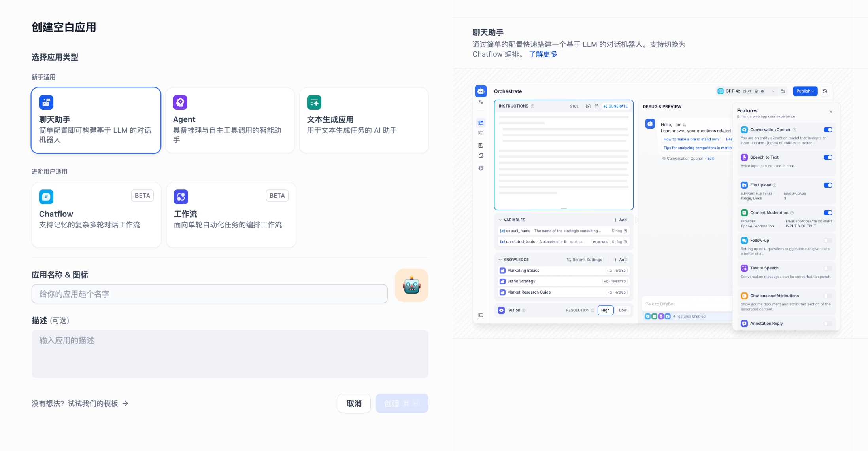Click the robot emoji app icon picker
The height and width of the screenshot is (451, 868).
(411, 285)
